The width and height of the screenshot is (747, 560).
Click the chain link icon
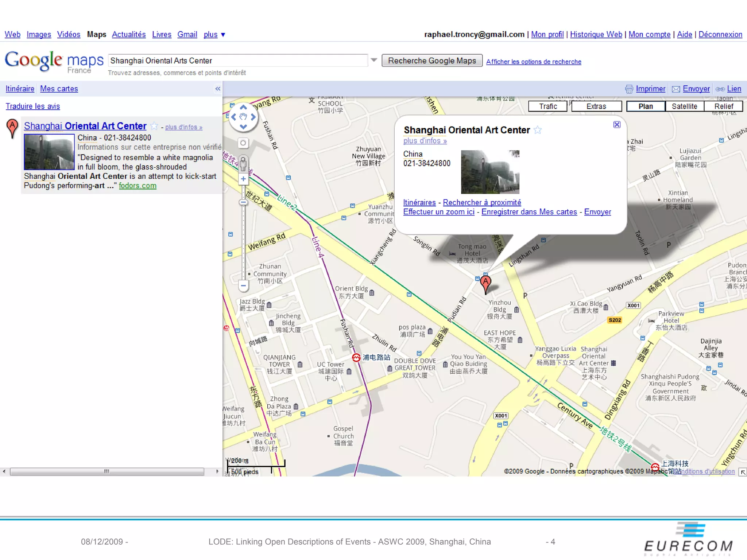click(720, 89)
